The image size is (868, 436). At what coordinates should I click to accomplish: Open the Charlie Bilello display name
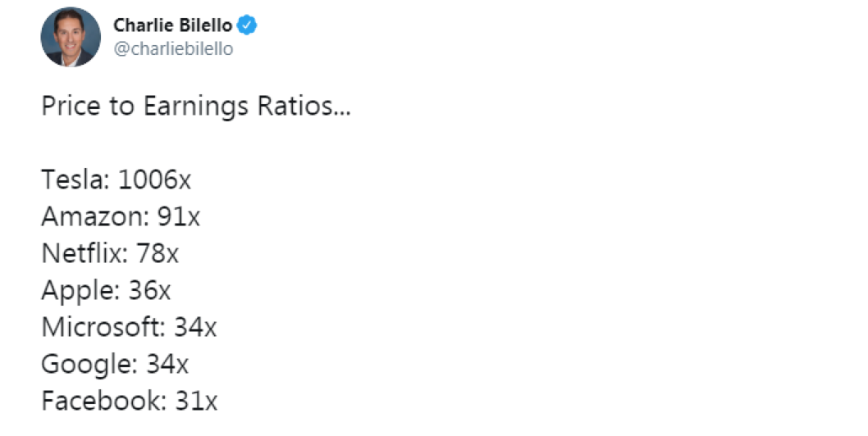[173, 25]
